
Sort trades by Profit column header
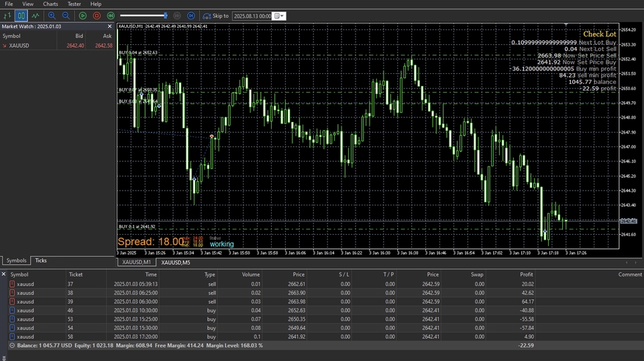[527, 274]
